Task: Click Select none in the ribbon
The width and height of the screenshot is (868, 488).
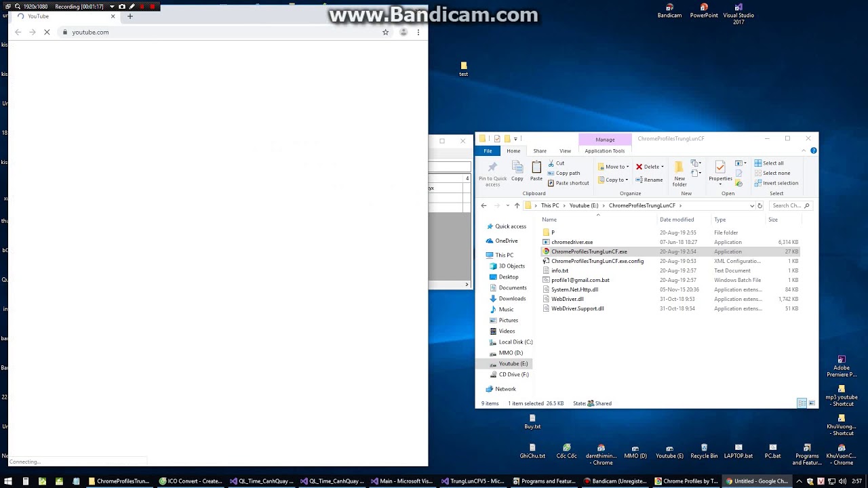Action: (772, 173)
